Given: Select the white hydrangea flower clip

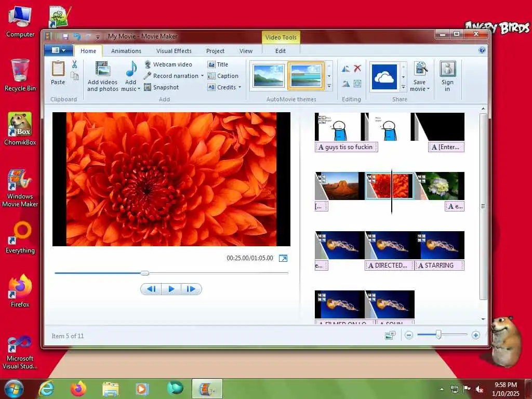Looking at the screenshot, I should click(440, 186).
